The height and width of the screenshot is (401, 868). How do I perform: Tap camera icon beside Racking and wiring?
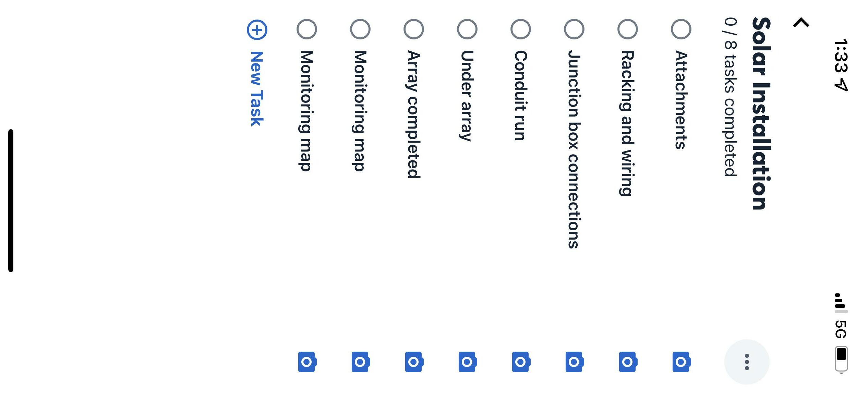point(628,362)
